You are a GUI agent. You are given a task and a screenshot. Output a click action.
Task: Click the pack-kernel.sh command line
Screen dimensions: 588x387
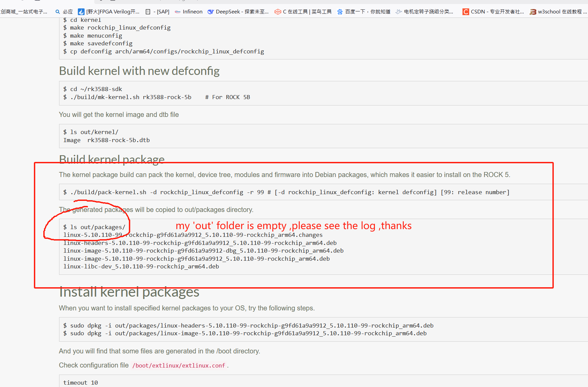286,192
